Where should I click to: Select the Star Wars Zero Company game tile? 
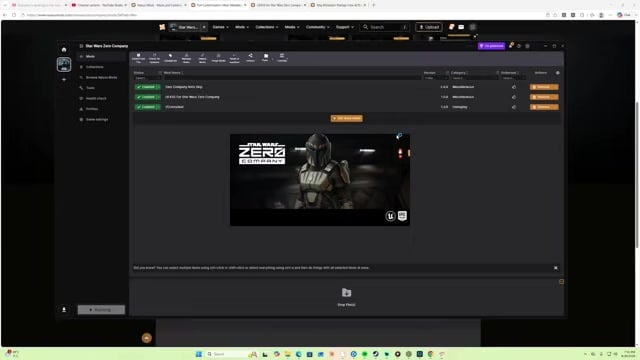pos(64,64)
